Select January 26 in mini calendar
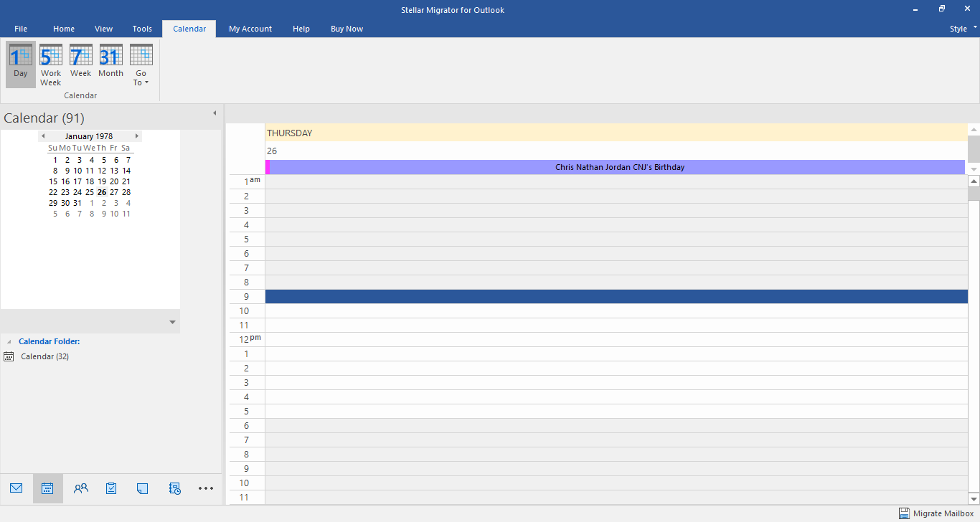 102,192
